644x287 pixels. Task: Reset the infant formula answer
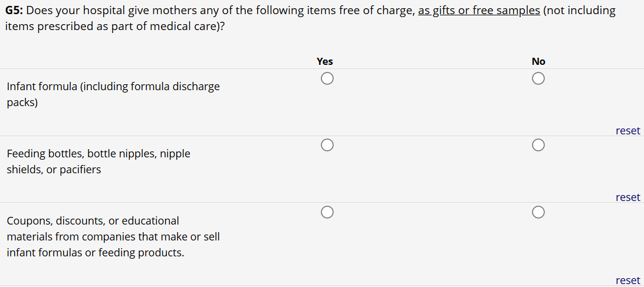point(627,131)
